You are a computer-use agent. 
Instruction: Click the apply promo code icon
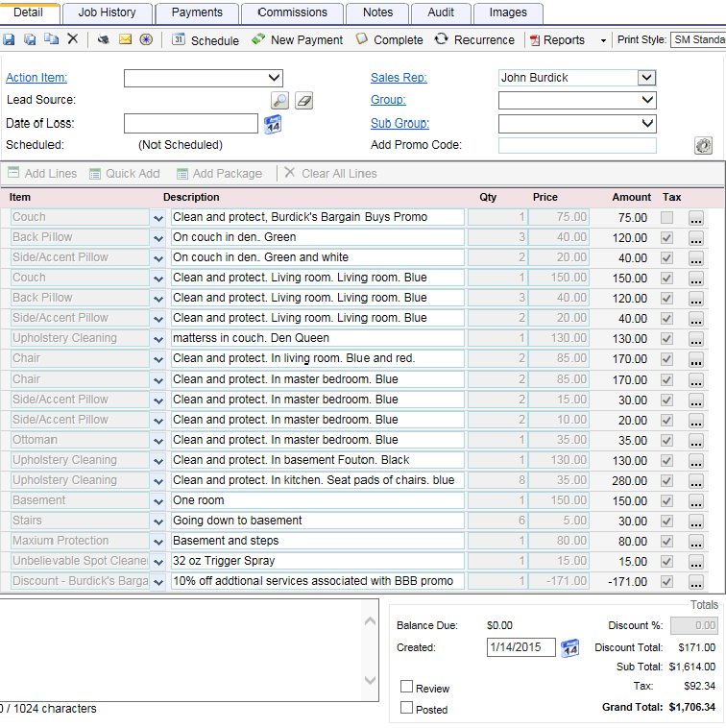[x=703, y=146]
